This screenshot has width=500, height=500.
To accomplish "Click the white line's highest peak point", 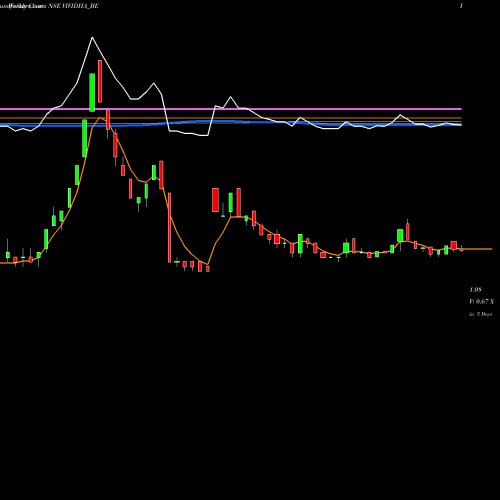I will pos(92,37).
